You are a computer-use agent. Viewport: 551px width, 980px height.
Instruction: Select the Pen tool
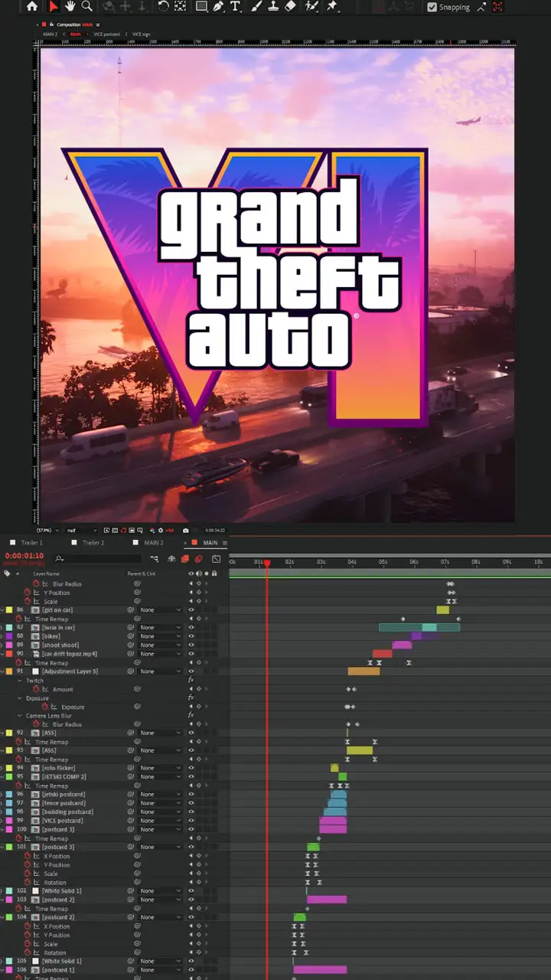click(x=218, y=6)
